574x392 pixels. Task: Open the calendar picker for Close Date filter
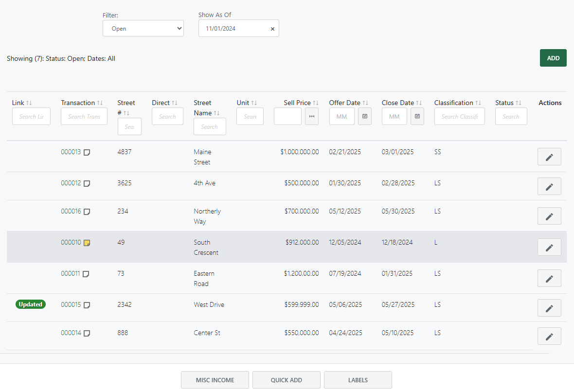417,116
